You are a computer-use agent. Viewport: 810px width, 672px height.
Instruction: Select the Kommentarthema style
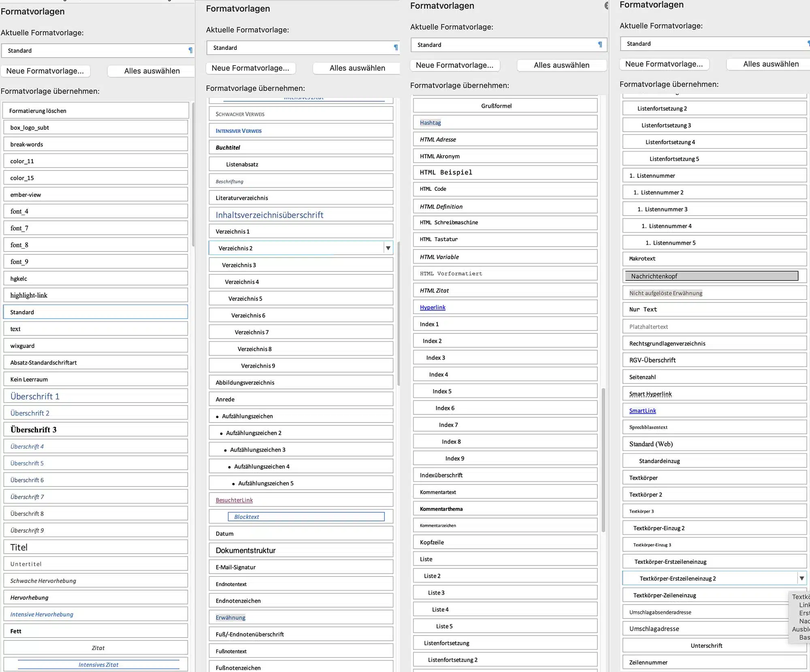pos(505,509)
